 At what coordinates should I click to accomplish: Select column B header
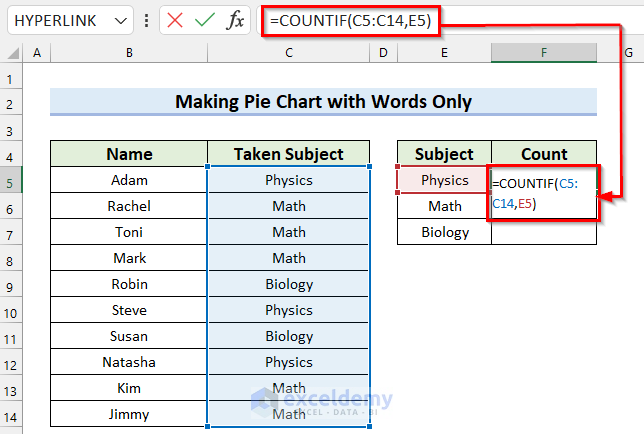pyautogui.click(x=129, y=52)
